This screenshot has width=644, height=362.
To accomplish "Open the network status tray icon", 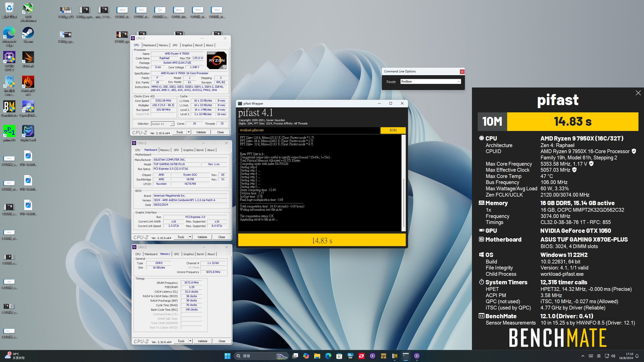I will click(x=607, y=356).
